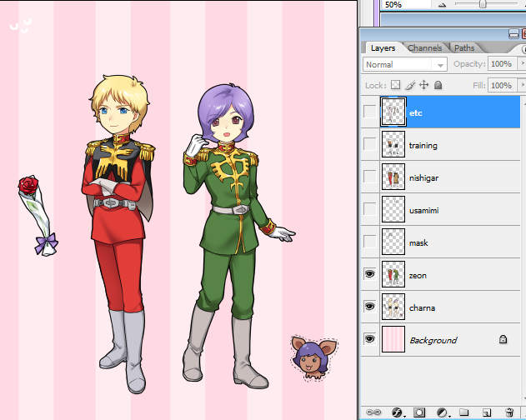This screenshot has height=420, width=526.
Task: Click the Opacity 100% field
Action: 501,63
